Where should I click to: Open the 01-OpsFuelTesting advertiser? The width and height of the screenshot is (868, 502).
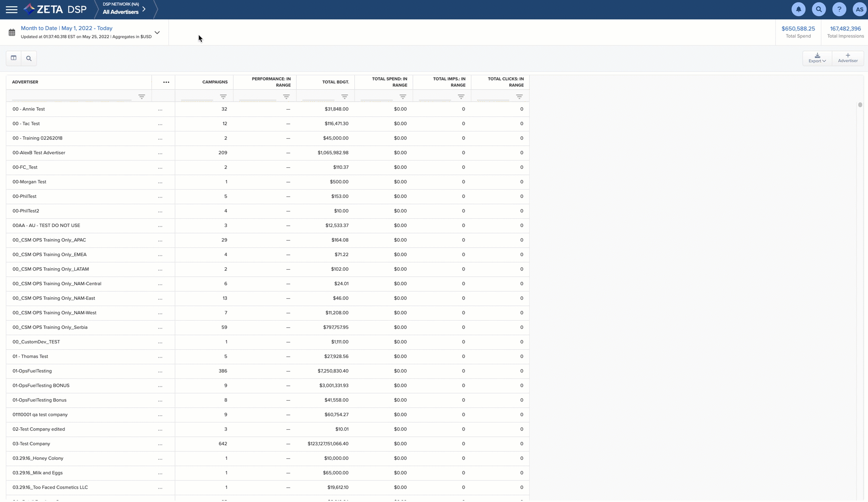click(32, 371)
